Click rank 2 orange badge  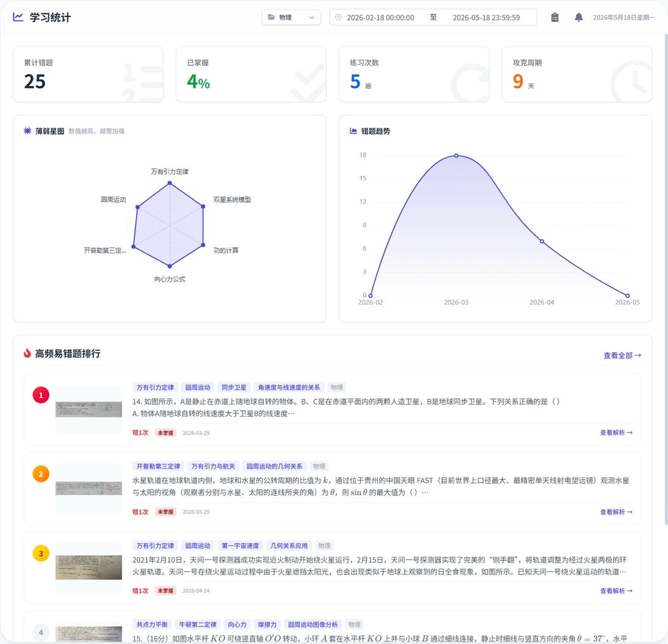[41, 474]
